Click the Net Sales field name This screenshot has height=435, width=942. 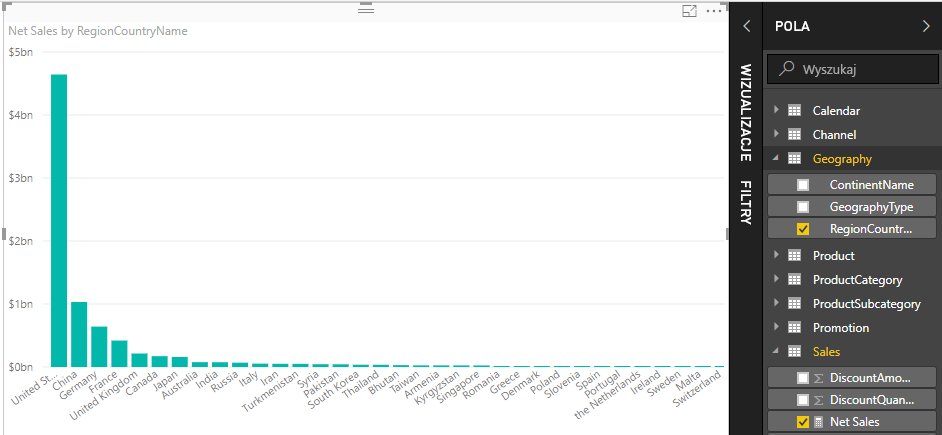coord(855,422)
